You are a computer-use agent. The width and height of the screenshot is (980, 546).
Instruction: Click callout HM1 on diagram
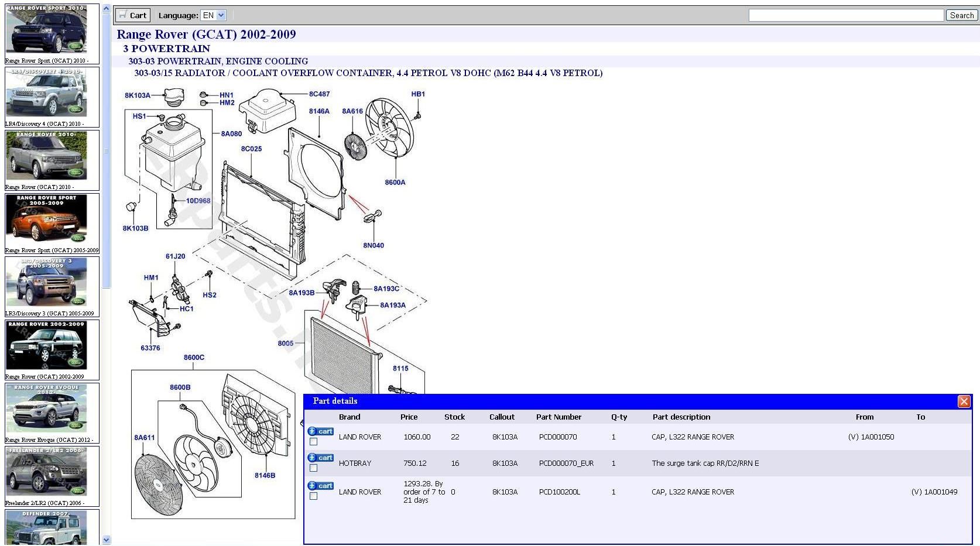click(151, 278)
